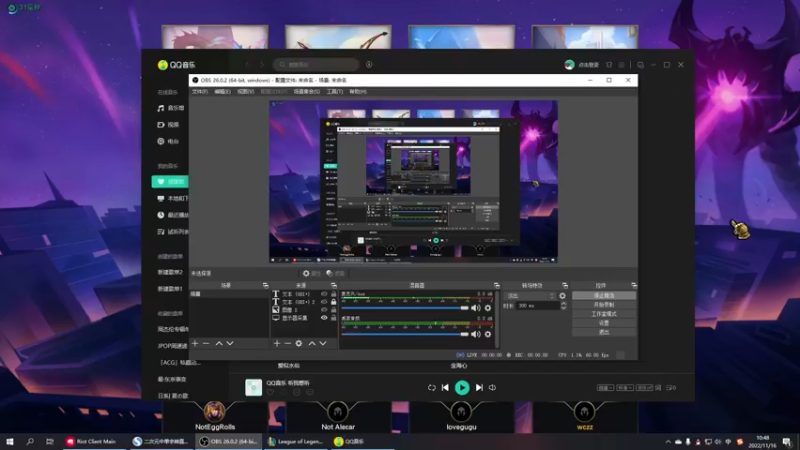This screenshot has height=450, width=800.
Task: Pop out the 转场特效 dock via its header icon
Action: pyautogui.click(x=565, y=285)
